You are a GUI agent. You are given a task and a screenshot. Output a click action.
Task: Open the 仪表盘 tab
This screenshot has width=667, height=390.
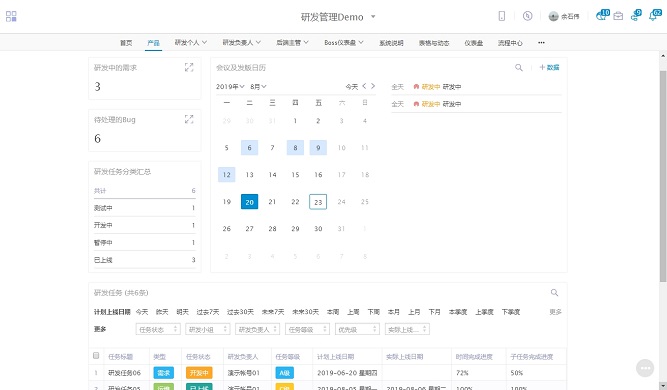pyautogui.click(x=473, y=43)
